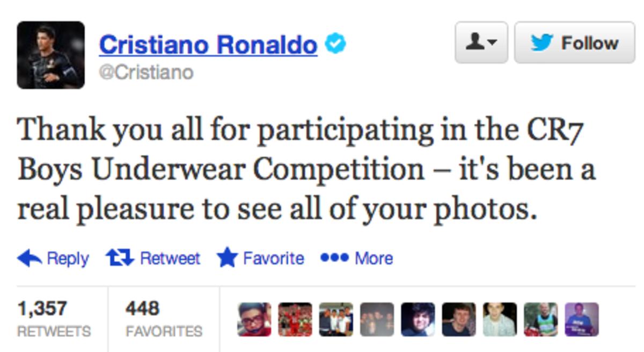The image size is (644, 352).
Task: Retweet this tweet
Action: [x=153, y=258]
